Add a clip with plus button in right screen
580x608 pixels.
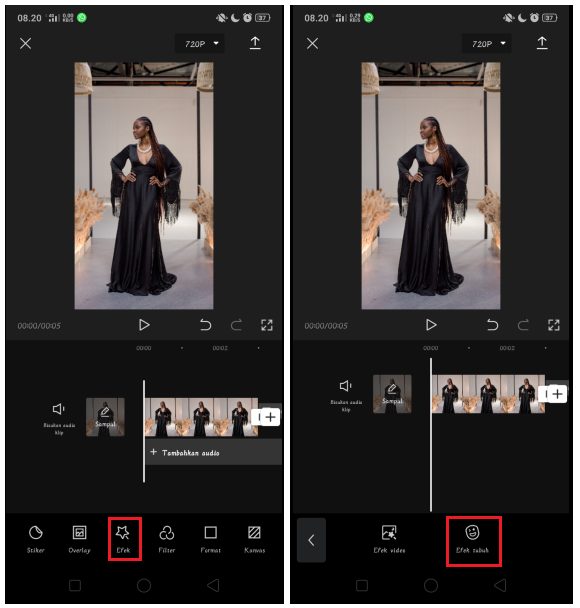point(557,394)
